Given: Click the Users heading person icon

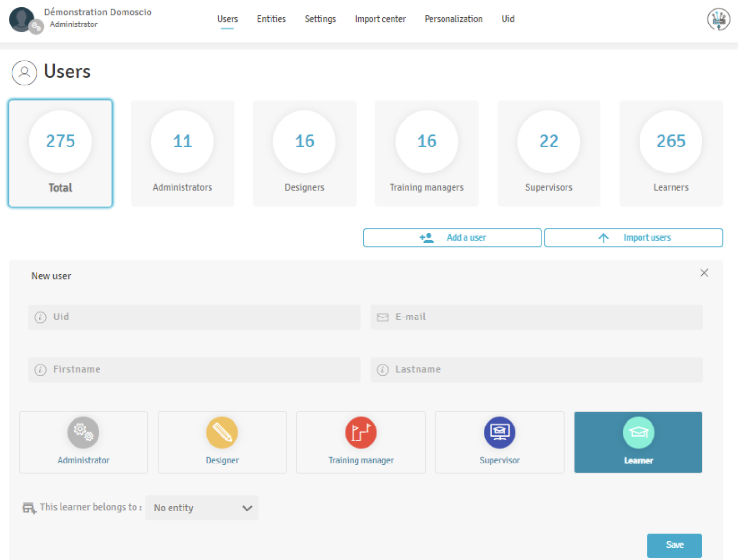Looking at the screenshot, I should click(25, 73).
